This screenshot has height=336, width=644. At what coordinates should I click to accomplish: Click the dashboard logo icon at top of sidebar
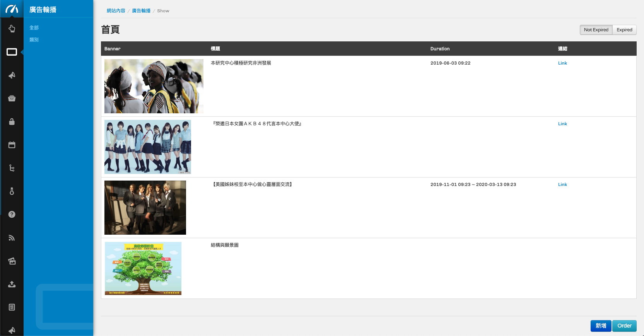pyautogui.click(x=12, y=9)
